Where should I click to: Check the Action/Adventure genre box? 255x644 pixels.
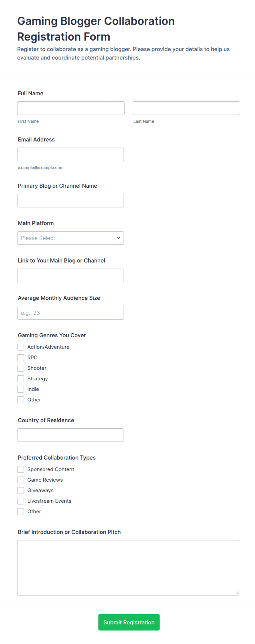(x=21, y=347)
